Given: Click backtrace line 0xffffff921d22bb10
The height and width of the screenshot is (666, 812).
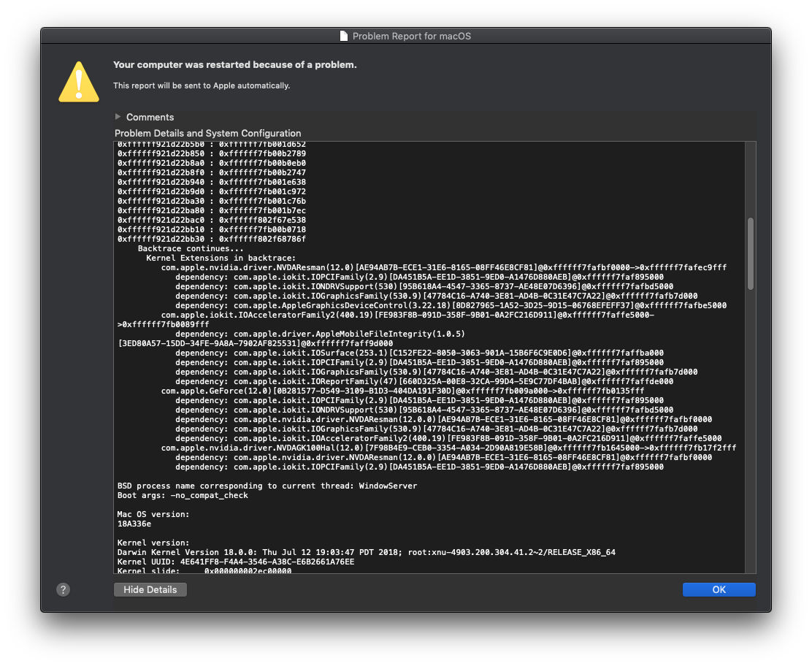Looking at the screenshot, I should [212, 229].
